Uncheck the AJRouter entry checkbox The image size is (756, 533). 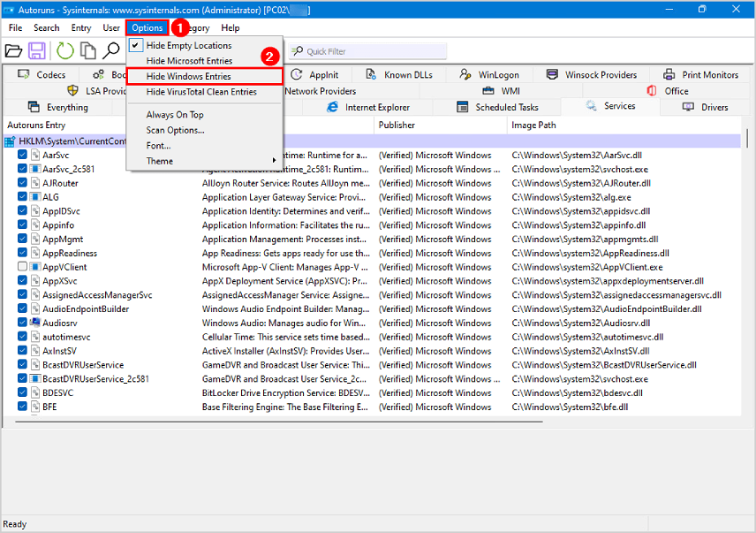(x=22, y=183)
